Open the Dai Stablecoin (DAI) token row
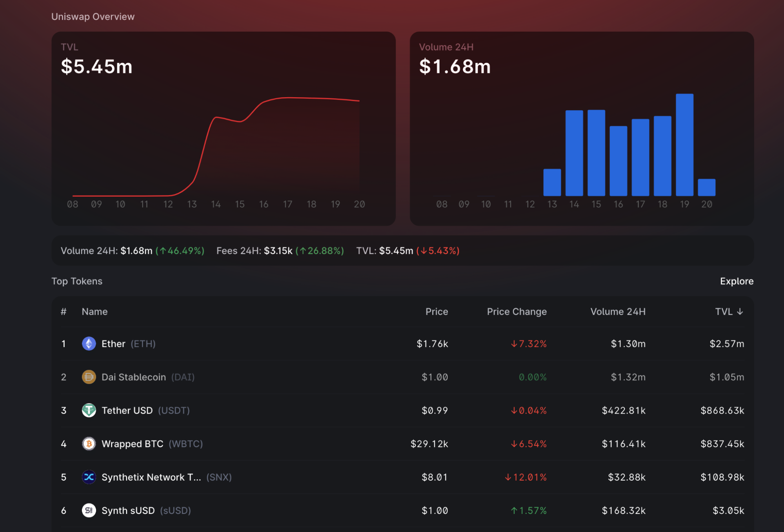 [402, 377]
